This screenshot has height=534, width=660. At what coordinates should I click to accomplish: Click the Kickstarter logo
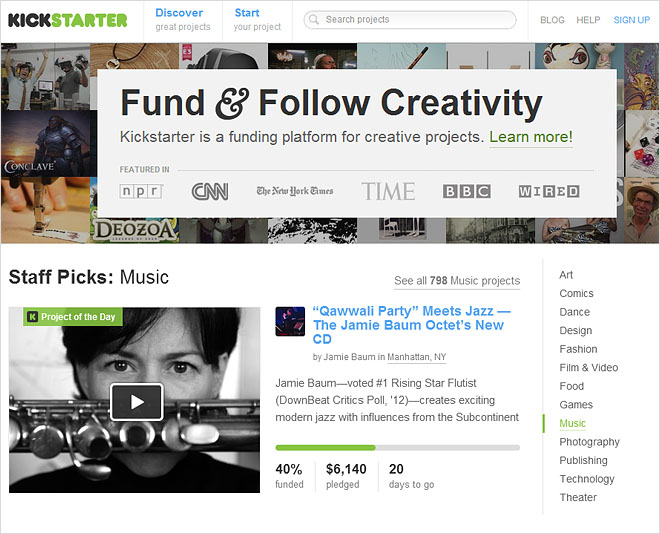[68, 20]
